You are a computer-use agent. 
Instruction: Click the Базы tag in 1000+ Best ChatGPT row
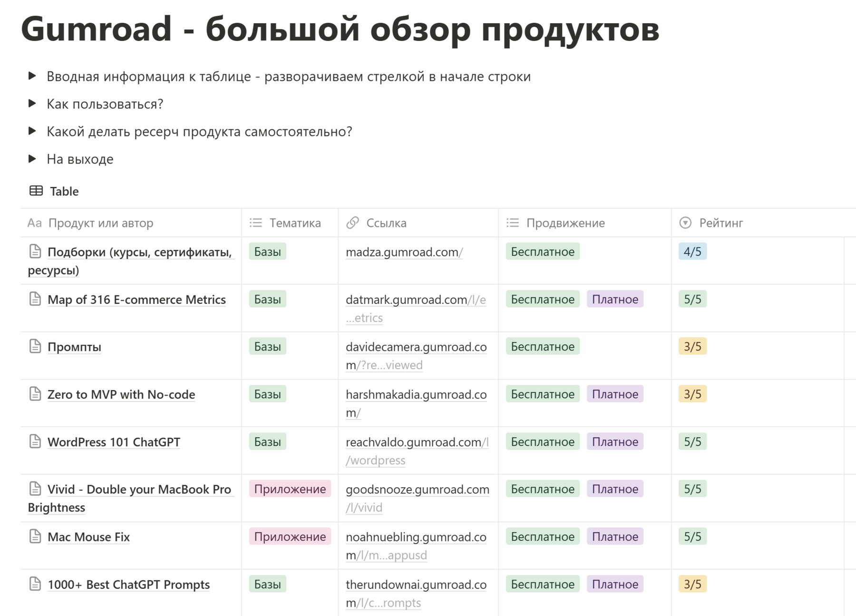[267, 584]
